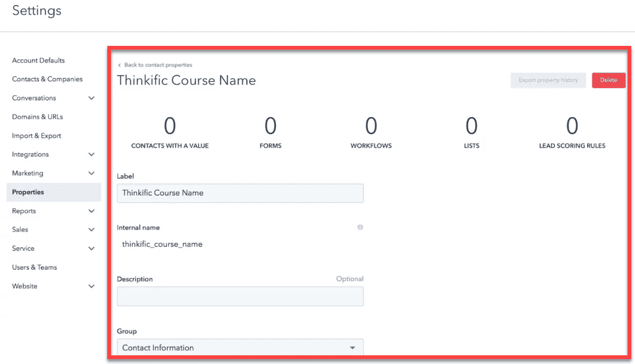The width and height of the screenshot is (635, 364).
Task: Click the Export property history button
Action: point(548,80)
